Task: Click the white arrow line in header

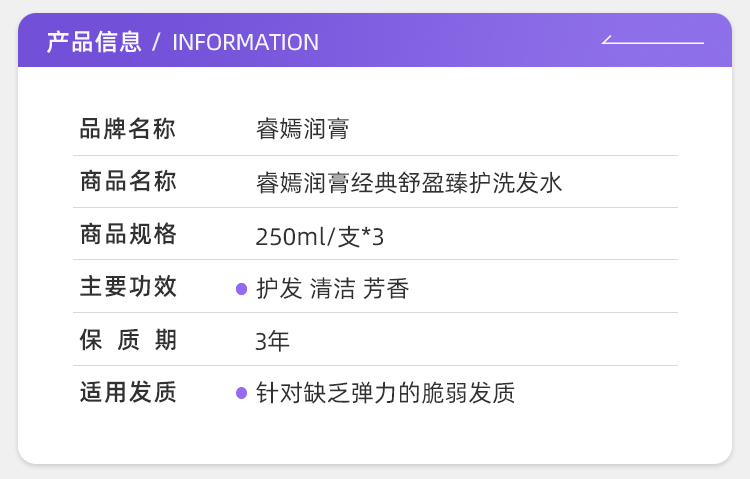Action: tap(653, 42)
